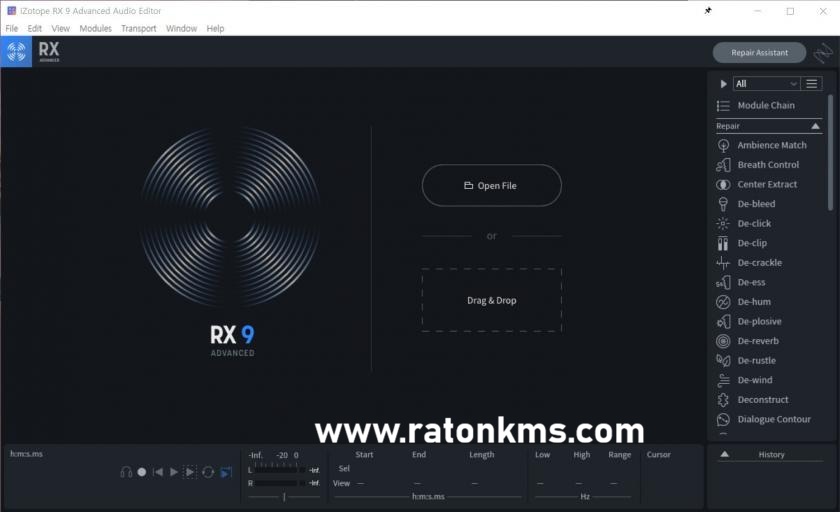Click the Drag & Drop area
The height and width of the screenshot is (512, 840).
pyautogui.click(x=491, y=300)
